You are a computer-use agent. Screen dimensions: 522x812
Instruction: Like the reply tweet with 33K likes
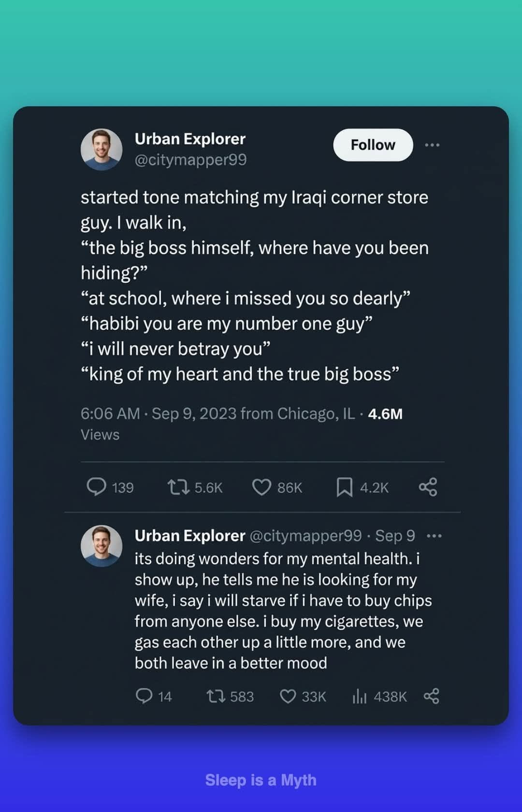tap(288, 696)
